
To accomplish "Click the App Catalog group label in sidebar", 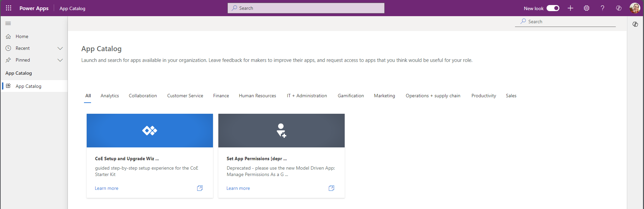I will [x=18, y=73].
